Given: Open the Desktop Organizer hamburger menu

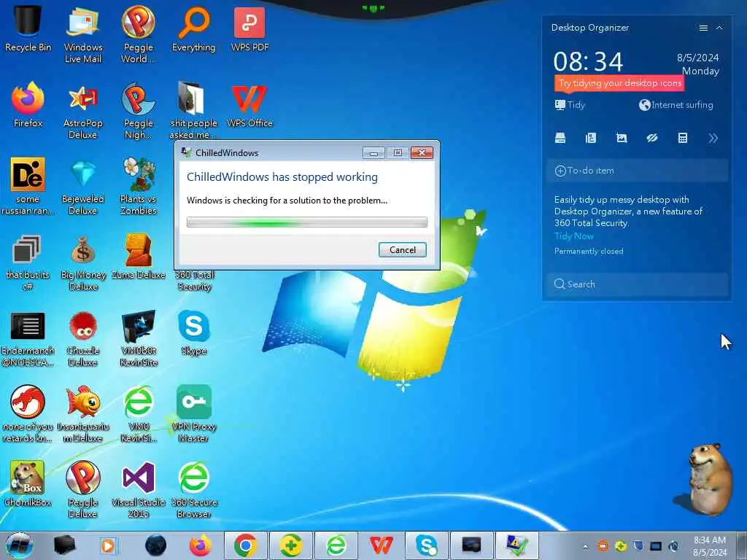Looking at the screenshot, I should pos(703,28).
